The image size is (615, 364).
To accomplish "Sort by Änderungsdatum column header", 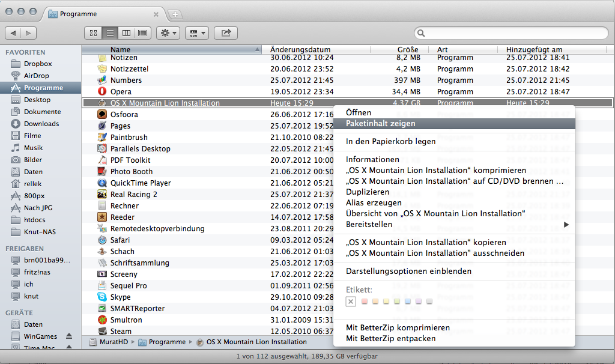I will 316,49.
